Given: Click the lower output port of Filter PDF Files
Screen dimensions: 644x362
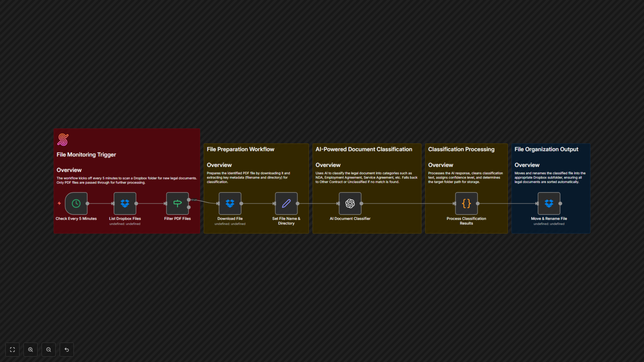Looking at the screenshot, I should 189,207.
